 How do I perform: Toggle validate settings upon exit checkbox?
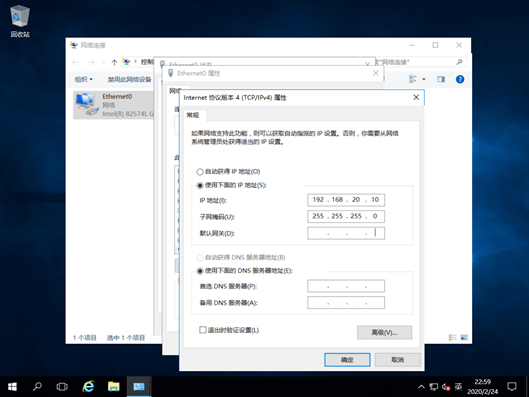tap(203, 330)
